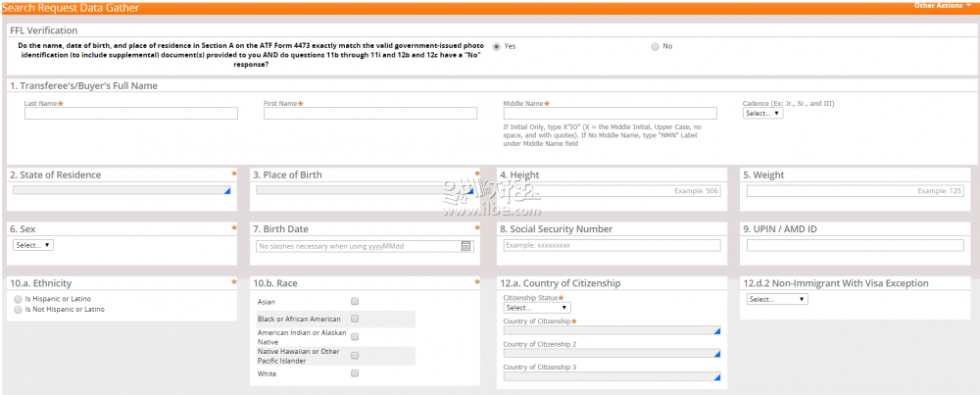This screenshot has width=980, height=395.
Task: Click the Last Name input field
Action: coord(131,114)
